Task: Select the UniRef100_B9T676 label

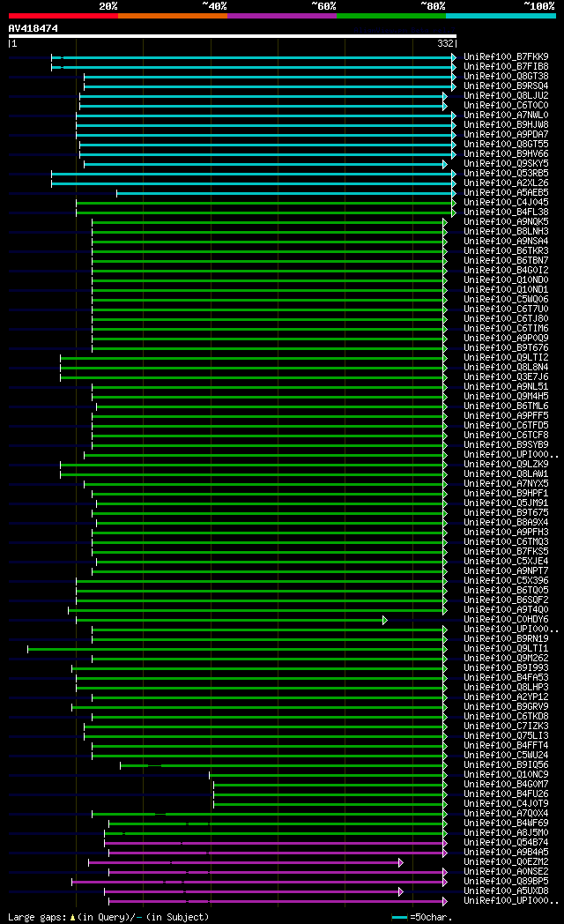Action: pyautogui.click(x=506, y=348)
